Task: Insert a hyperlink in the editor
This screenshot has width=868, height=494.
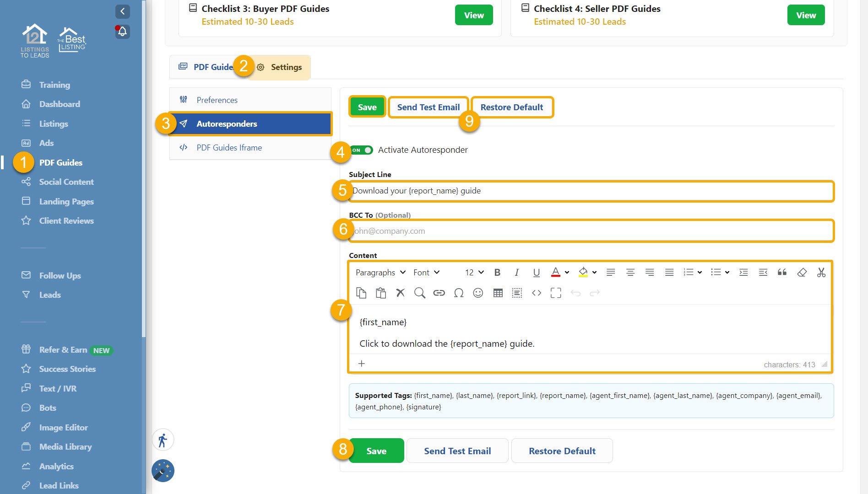Action: pyautogui.click(x=439, y=293)
